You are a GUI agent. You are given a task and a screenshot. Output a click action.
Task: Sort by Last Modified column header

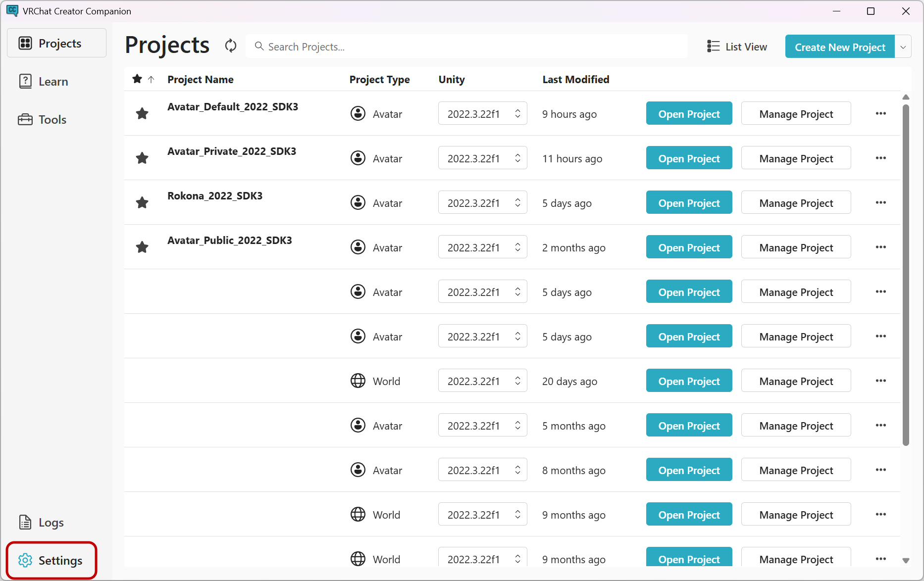576,80
